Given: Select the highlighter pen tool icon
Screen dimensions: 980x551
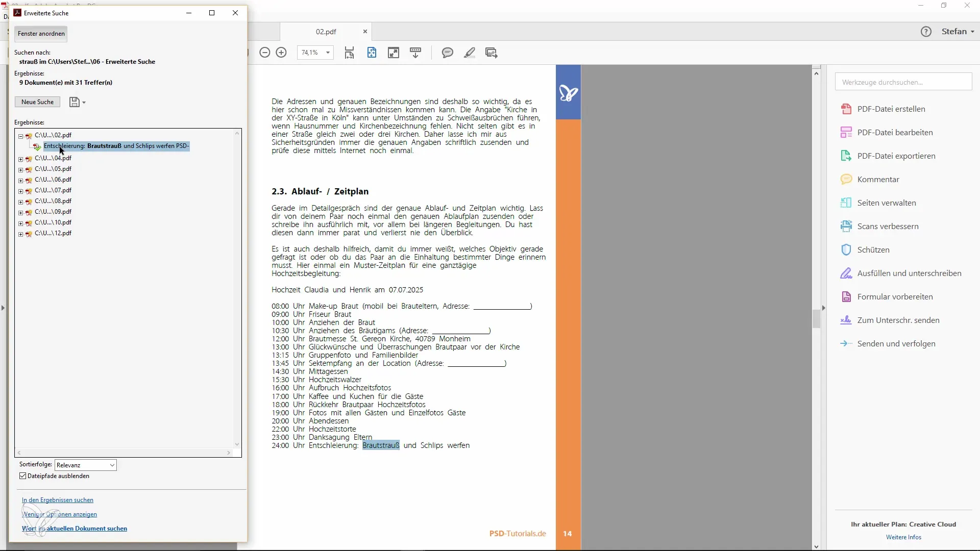Looking at the screenshot, I should coord(470,53).
